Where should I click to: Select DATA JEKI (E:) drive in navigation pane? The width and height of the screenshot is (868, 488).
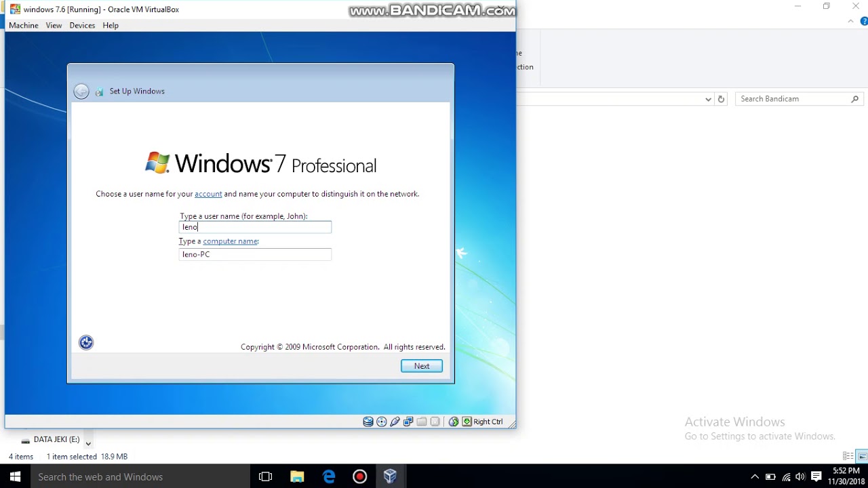(51, 440)
